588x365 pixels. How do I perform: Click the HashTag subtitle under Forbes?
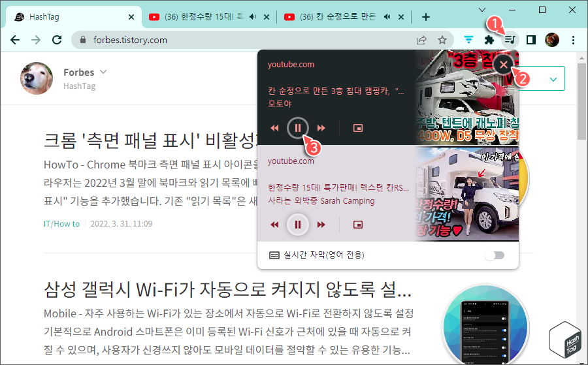80,86
